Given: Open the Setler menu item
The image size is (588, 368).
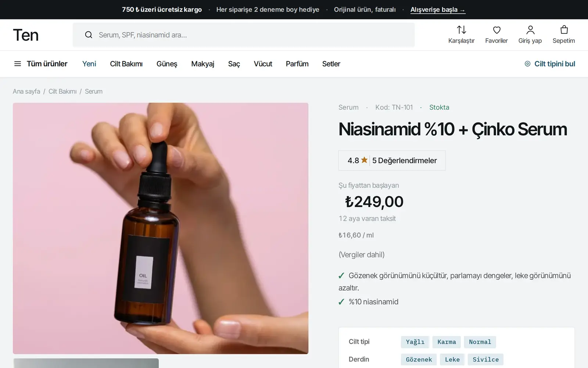Looking at the screenshot, I should 331,64.
